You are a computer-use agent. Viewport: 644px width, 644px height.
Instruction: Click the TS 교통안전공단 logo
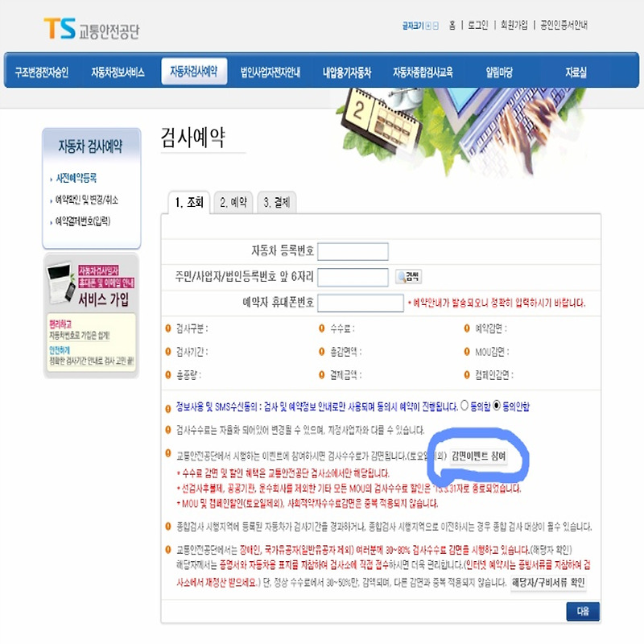(x=91, y=29)
